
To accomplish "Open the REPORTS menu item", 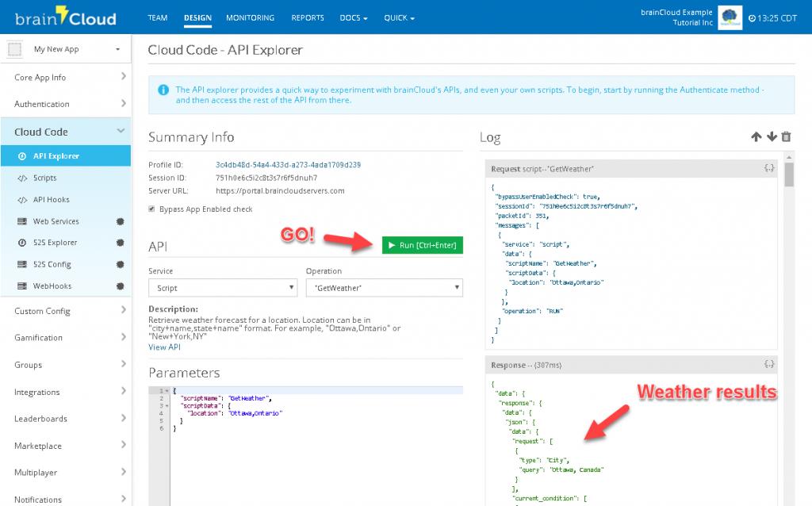I will click(307, 17).
